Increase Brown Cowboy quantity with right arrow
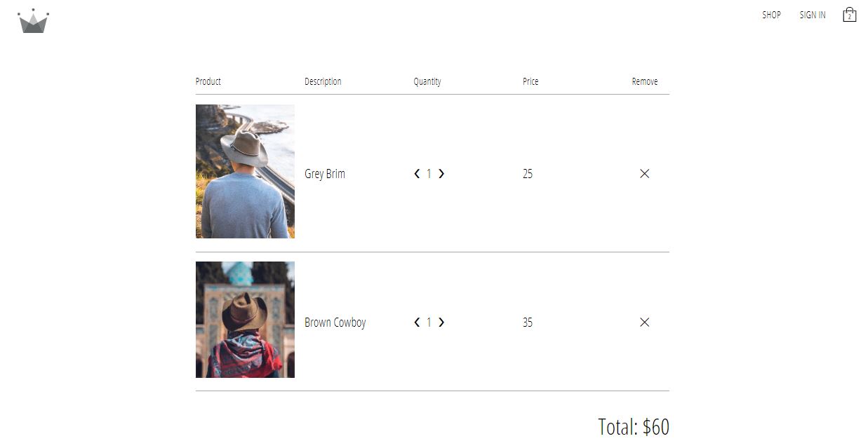 [441, 323]
